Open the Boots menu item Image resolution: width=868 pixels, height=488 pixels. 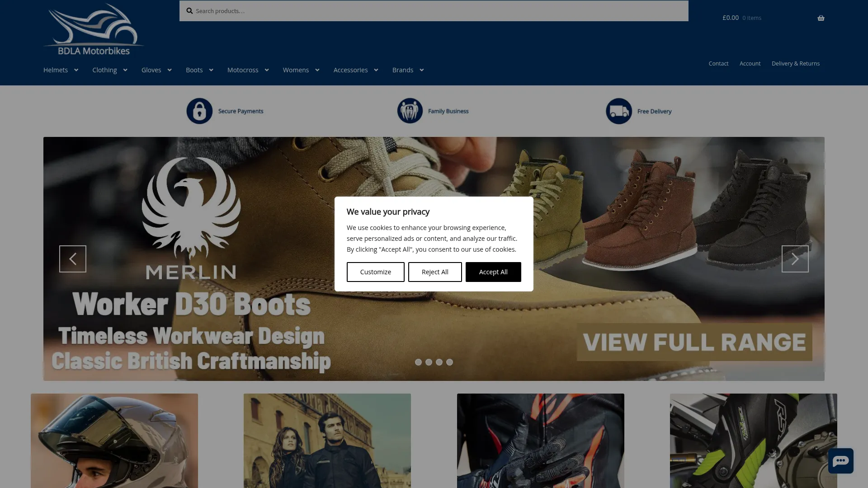pos(194,70)
